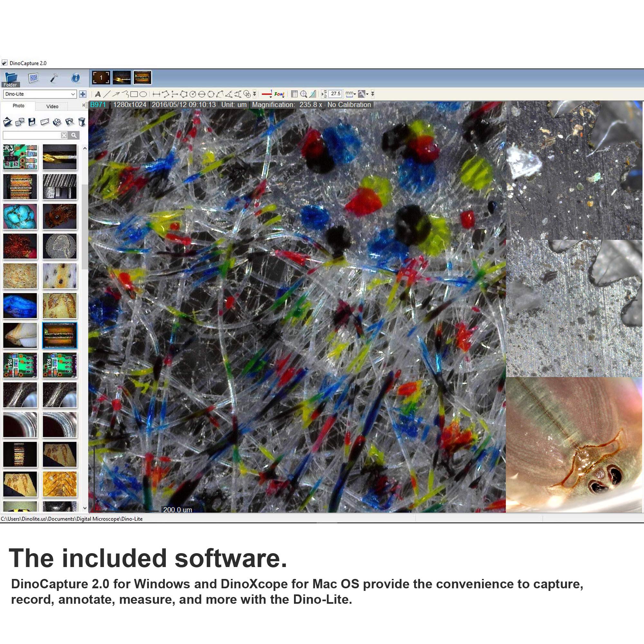Open the About information icon
This screenshot has height=644, width=644.
(76, 78)
